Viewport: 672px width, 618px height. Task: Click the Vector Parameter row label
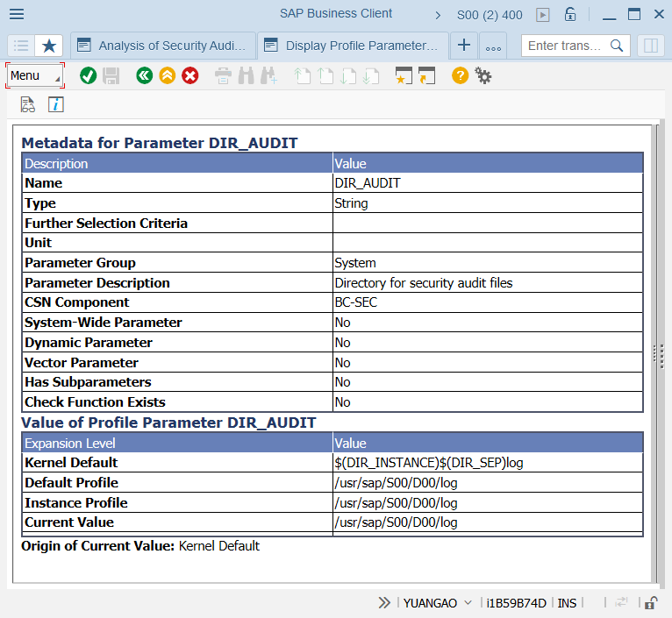82,363
